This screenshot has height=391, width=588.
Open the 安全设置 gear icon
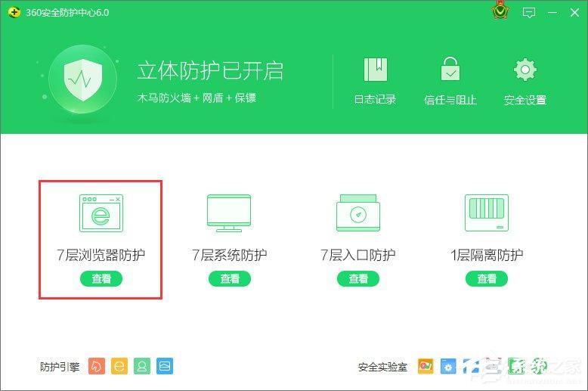[x=525, y=70]
